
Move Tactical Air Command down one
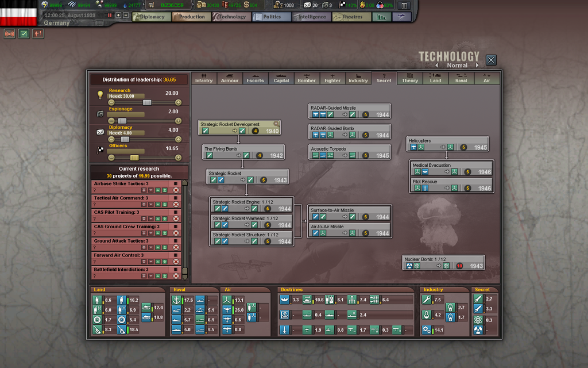point(151,205)
